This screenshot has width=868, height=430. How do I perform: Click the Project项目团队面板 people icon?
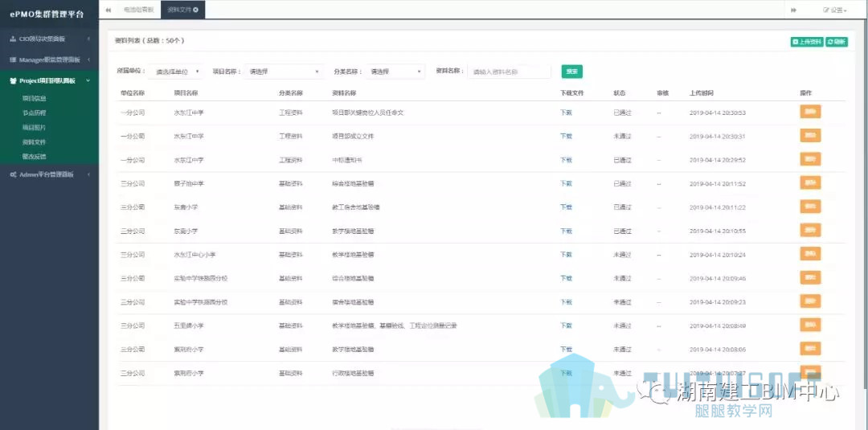pos(13,81)
